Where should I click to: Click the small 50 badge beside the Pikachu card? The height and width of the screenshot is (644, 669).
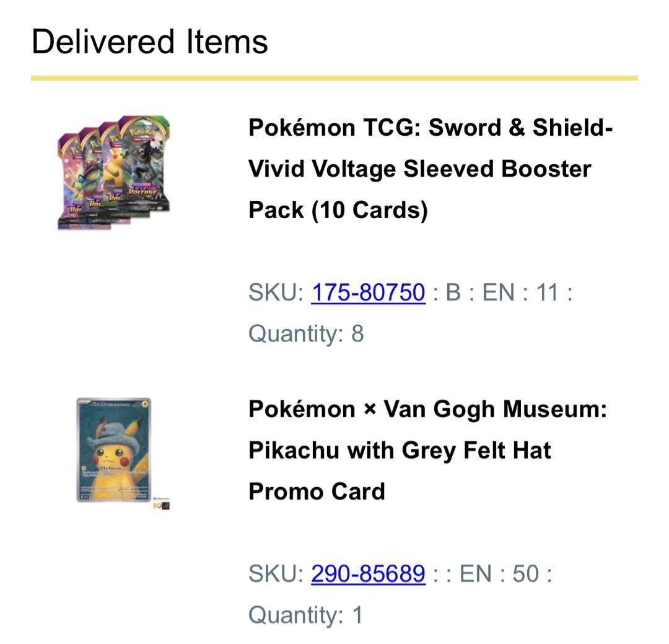pyautogui.click(x=162, y=506)
